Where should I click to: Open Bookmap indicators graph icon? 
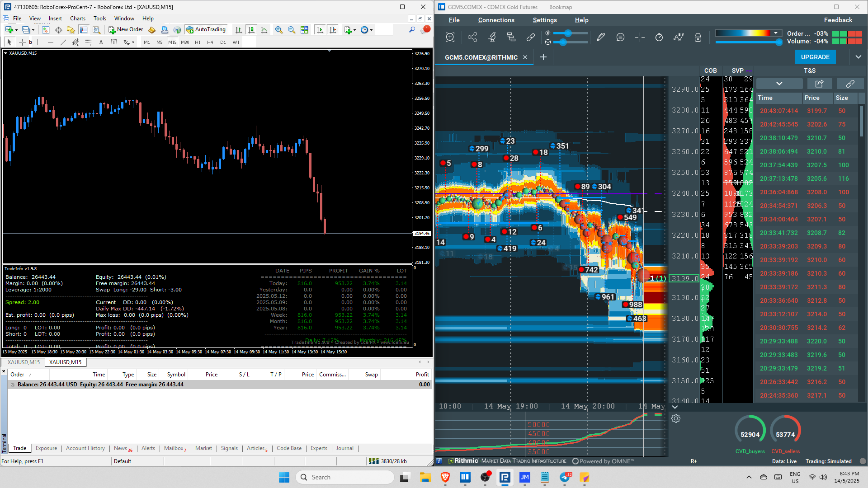pyautogui.click(x=679, y=38)
